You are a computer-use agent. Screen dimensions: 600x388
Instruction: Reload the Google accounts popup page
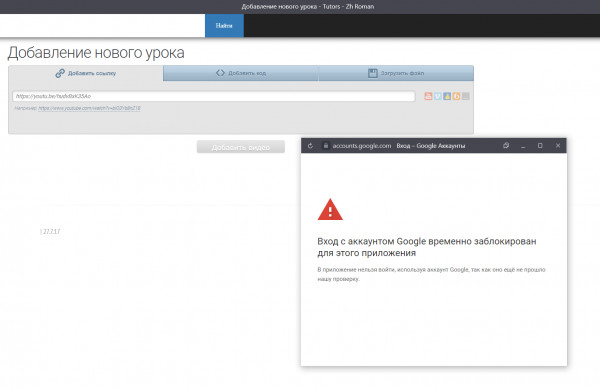310,146
